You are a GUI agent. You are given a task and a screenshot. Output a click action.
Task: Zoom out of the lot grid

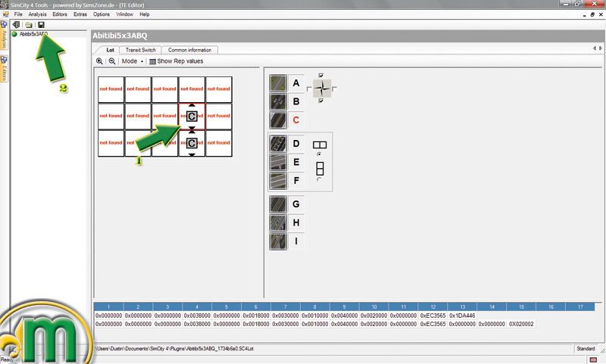pyautogui.click(x=111, y=61)
